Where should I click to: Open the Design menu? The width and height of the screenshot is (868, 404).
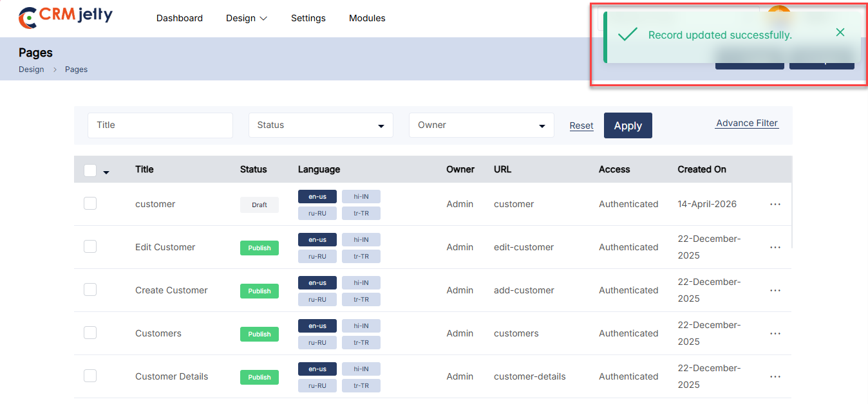click(246, 18)
